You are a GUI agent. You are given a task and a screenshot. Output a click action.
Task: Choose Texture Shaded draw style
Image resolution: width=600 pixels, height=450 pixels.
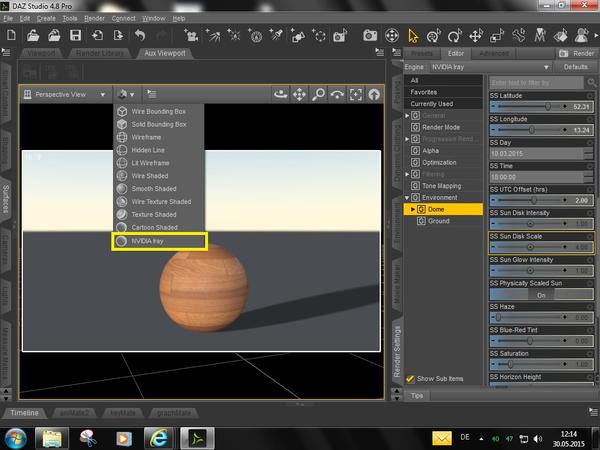pyautogui.click(x=159, y=215)
